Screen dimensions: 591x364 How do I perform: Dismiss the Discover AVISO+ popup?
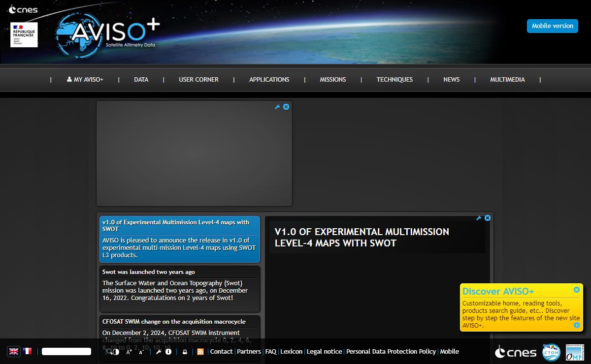point(577,290)
